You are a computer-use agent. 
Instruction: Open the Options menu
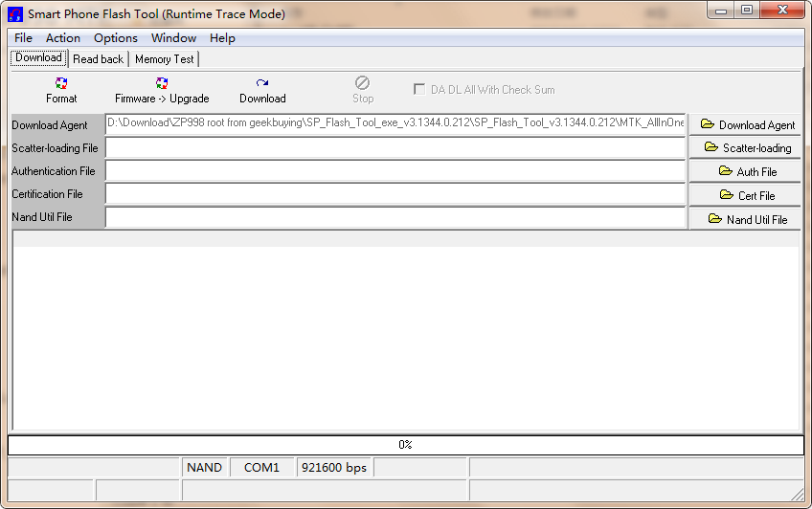(116, 37)
